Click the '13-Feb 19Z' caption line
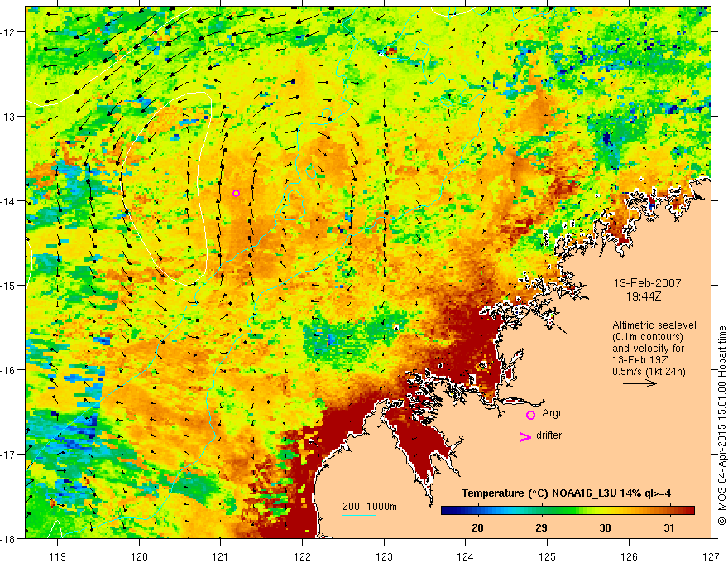The image size is (728, 563). (x=639, y=360)
